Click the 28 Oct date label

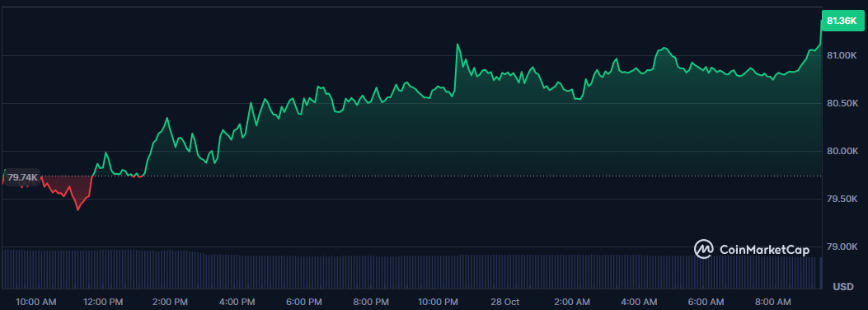point(504,302)
